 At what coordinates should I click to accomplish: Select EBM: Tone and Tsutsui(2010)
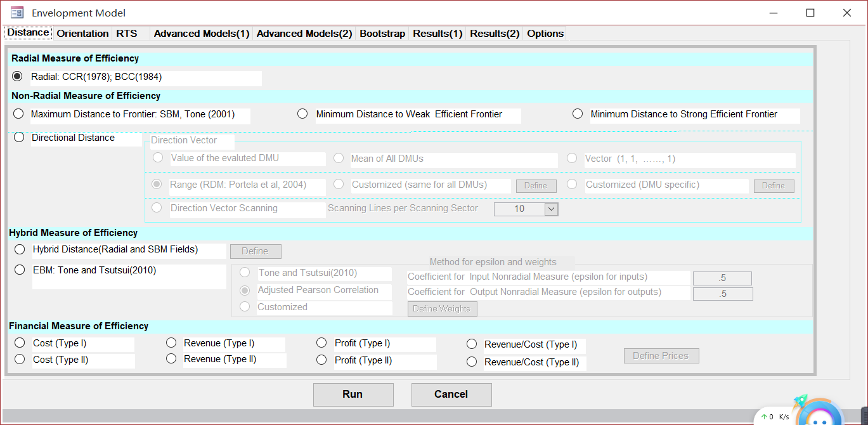click(x=18, y=270)
